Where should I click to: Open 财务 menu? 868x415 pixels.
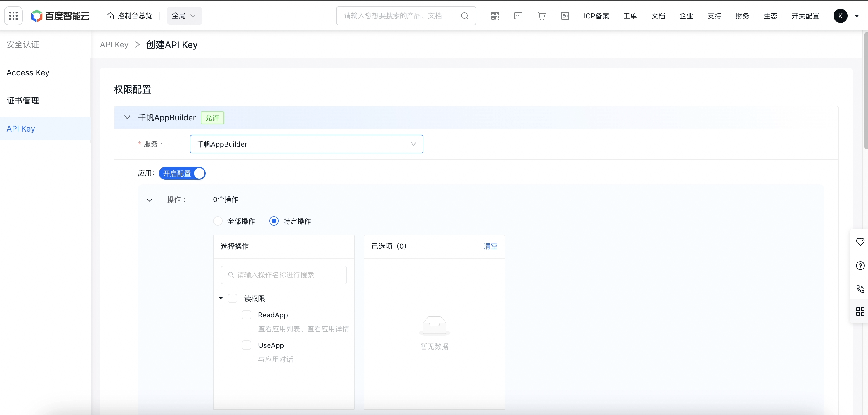pos(742,16)
